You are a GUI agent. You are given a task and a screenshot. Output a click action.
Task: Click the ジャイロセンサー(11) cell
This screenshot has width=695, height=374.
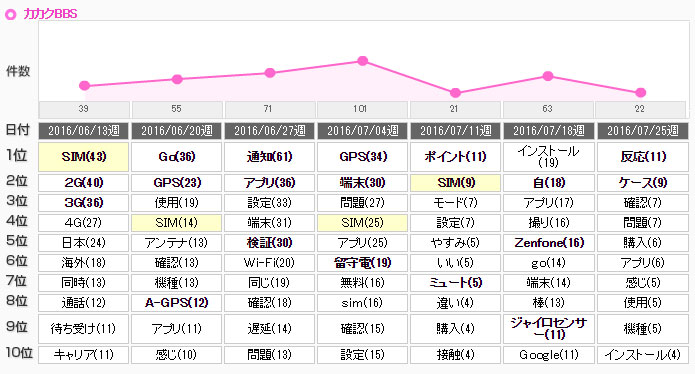point(549,329)
